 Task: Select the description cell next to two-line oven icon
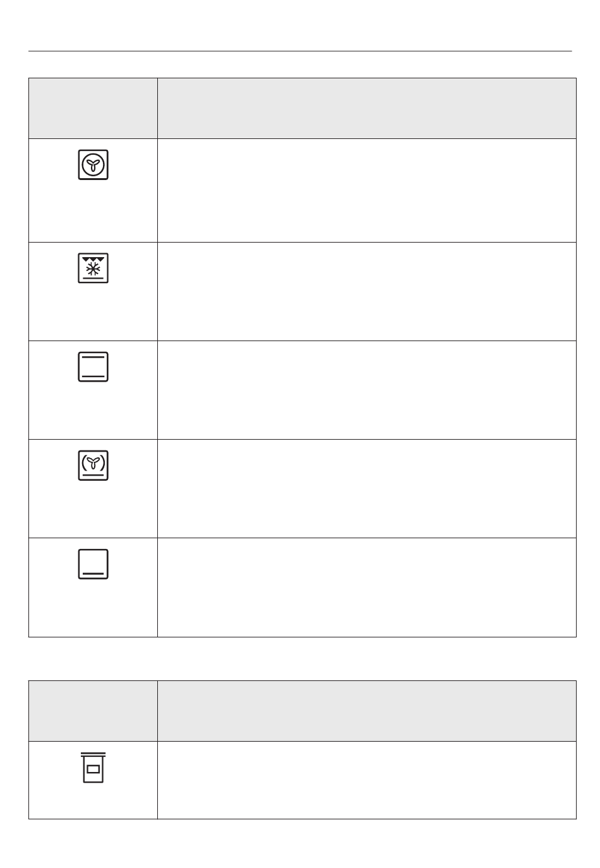tap(366, 390)
